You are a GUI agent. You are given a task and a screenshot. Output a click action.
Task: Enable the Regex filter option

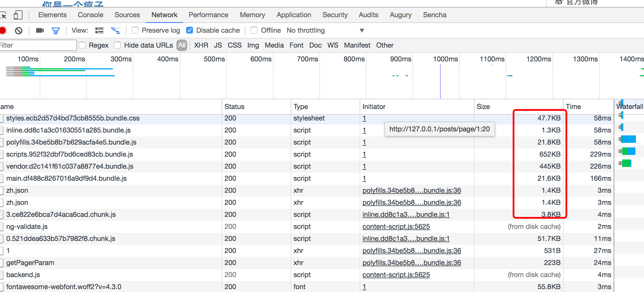(x=82, y=45)
